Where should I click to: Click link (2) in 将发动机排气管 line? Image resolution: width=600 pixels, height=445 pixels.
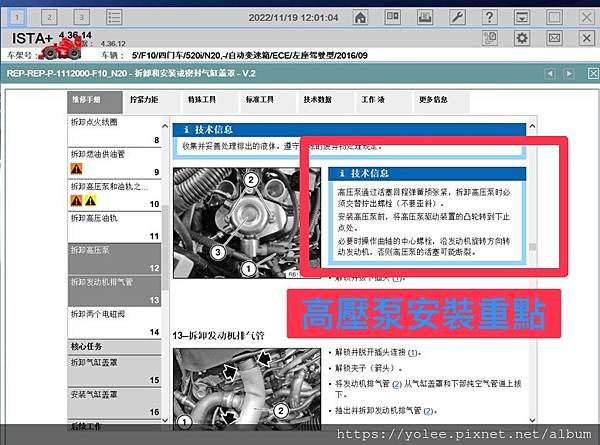(x=397, y=384)
